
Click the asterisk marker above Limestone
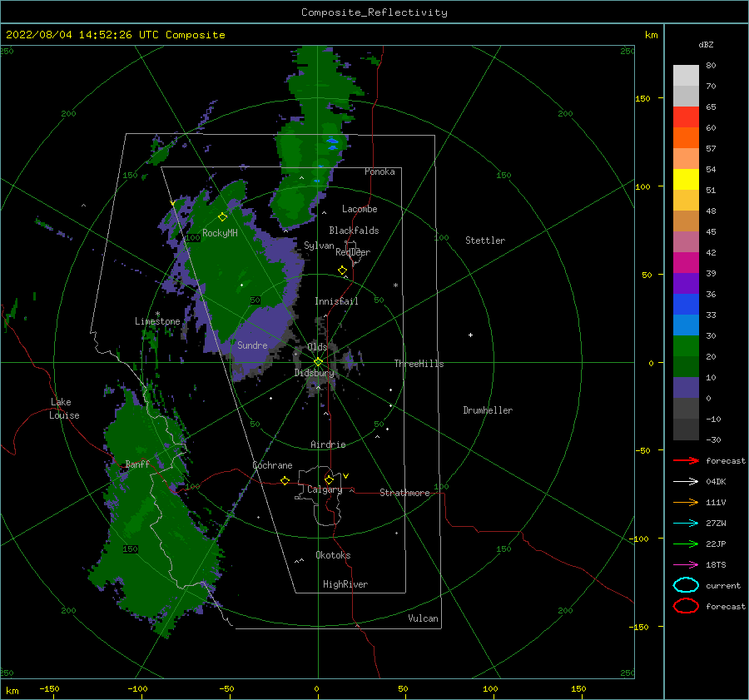pos(157,314)
